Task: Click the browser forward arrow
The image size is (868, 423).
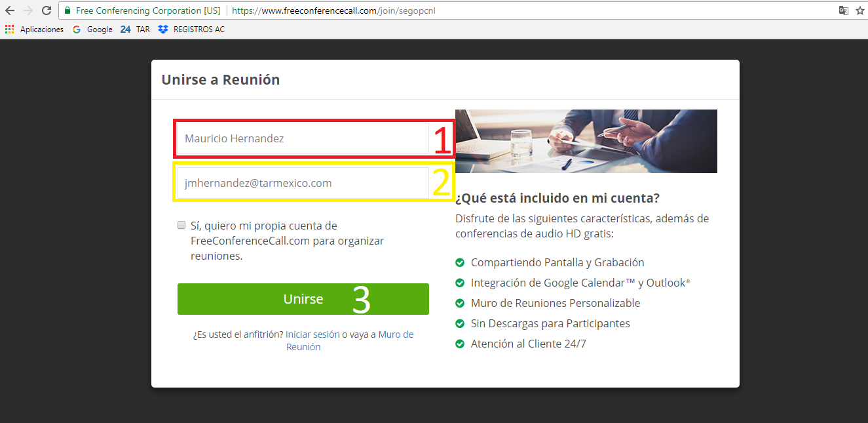Action: click(28, 10)
